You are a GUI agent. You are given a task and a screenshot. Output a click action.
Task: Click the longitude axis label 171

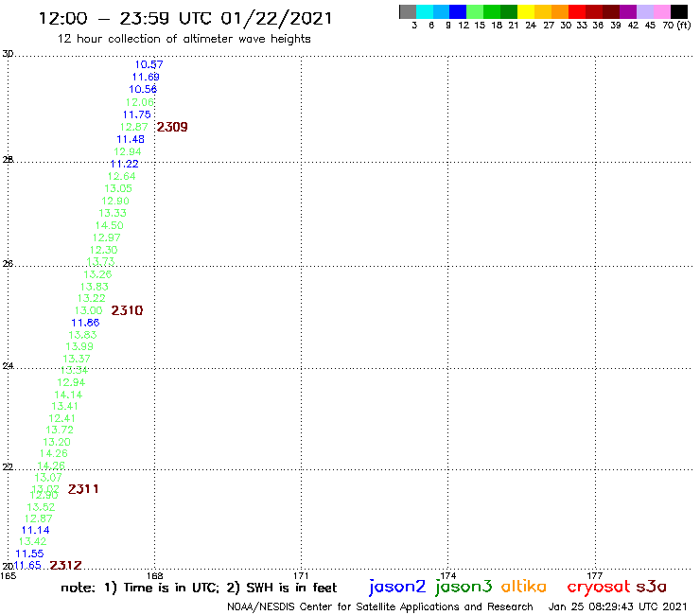coord(302,576)
